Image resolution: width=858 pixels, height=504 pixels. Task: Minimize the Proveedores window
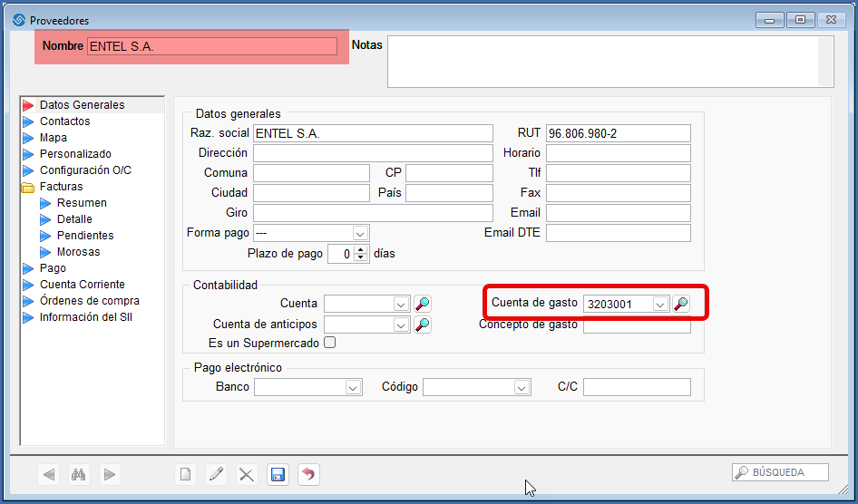pos(770,20)
